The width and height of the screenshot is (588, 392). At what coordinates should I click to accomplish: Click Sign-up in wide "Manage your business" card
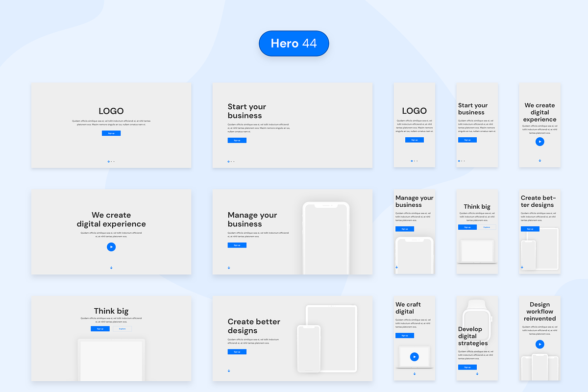[237, 245]
